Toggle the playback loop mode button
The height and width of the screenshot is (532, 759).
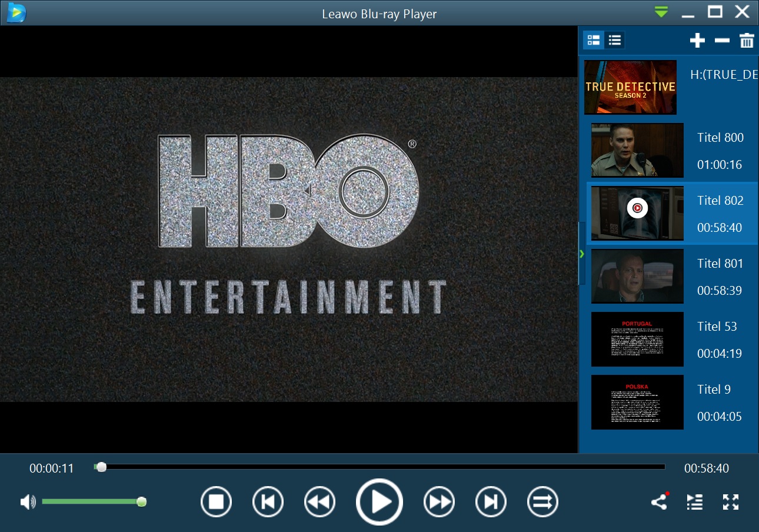click(x=542, y=502)
